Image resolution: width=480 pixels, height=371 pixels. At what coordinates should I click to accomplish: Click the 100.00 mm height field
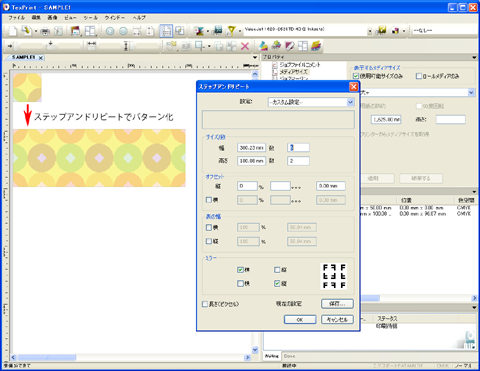click(x=251, y=161)
